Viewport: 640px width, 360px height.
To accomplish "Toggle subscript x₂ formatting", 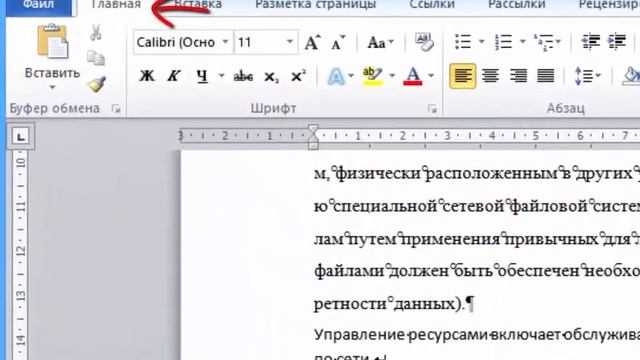I will tap(271, 76).
